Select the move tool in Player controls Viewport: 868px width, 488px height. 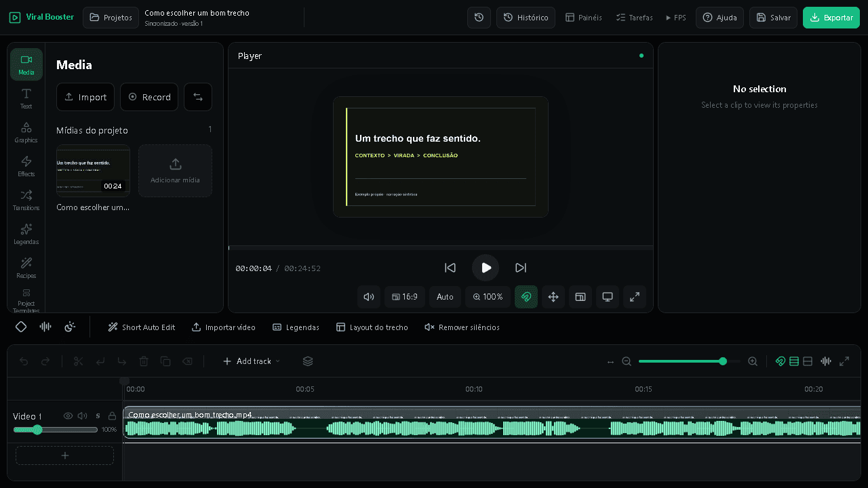tap(553, 297)
